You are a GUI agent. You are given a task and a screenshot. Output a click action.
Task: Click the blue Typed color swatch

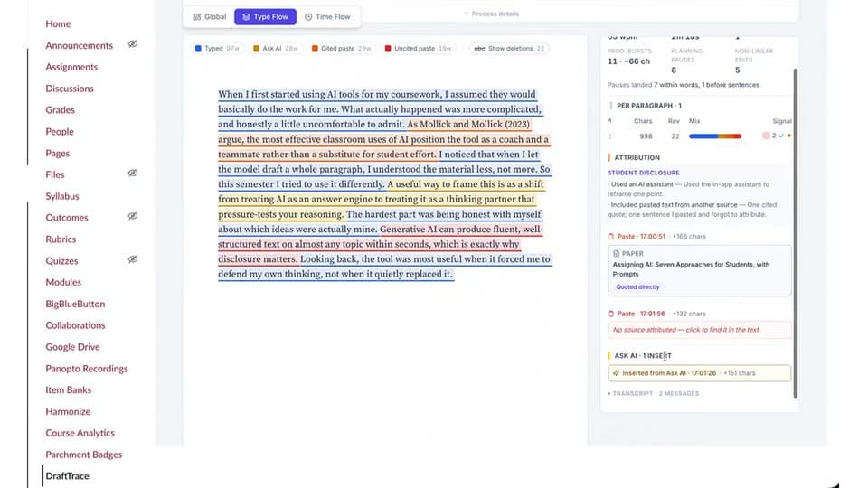point(198,49)
